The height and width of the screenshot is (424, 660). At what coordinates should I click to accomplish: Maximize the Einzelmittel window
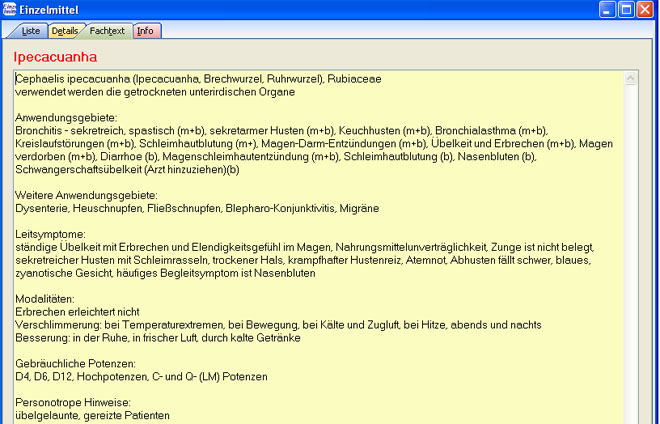(x=628, y=9)
